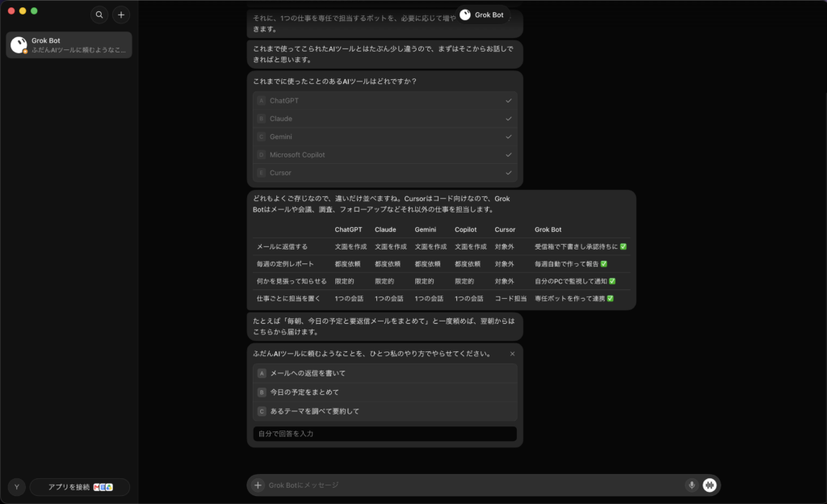Click the 受信箱で下書きし承認待ちに cell
Viewport: 827px width, 504px height.
click(581, 246)
